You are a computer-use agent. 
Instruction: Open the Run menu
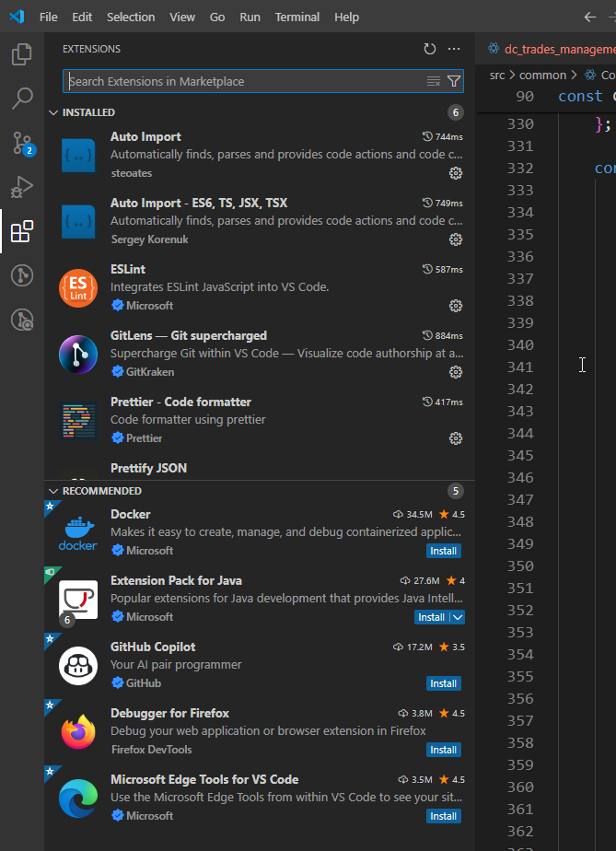(x=250, y=17)
